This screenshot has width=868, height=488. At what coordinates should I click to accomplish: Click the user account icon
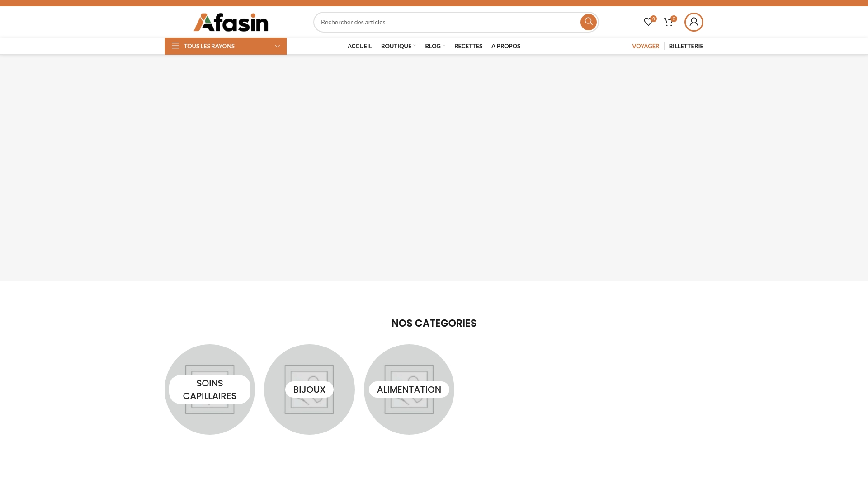[x=694, y=22]
